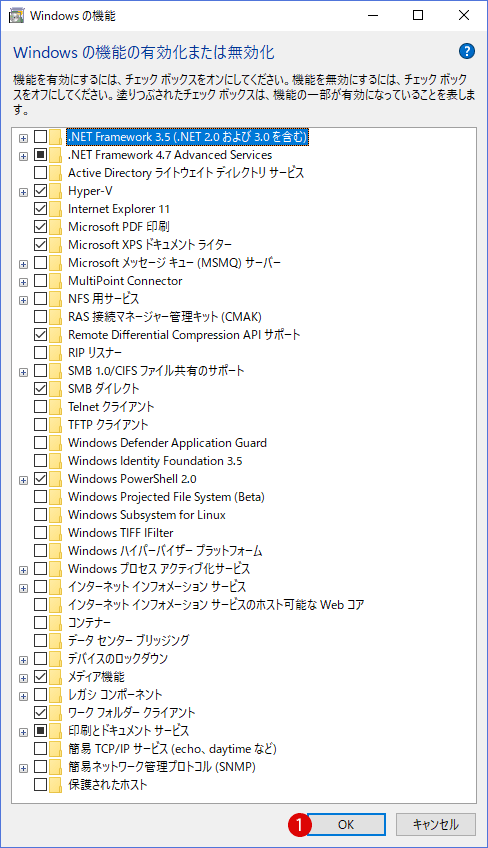Uncheck Windows PowerShell 2.0 checkbox

pyautogui.click(x=40, y=478)
